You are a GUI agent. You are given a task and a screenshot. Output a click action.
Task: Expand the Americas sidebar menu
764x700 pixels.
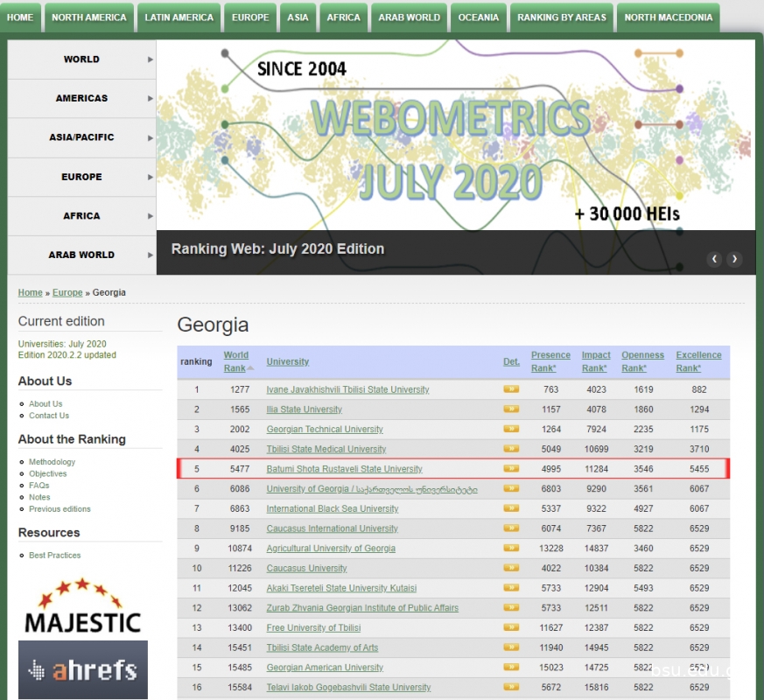tap(81, 98)
